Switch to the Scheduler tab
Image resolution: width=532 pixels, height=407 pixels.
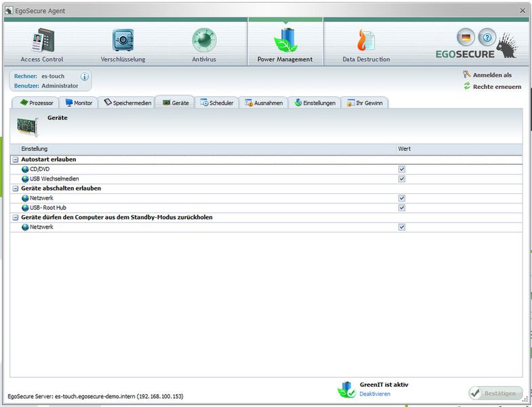pos(217,102)
